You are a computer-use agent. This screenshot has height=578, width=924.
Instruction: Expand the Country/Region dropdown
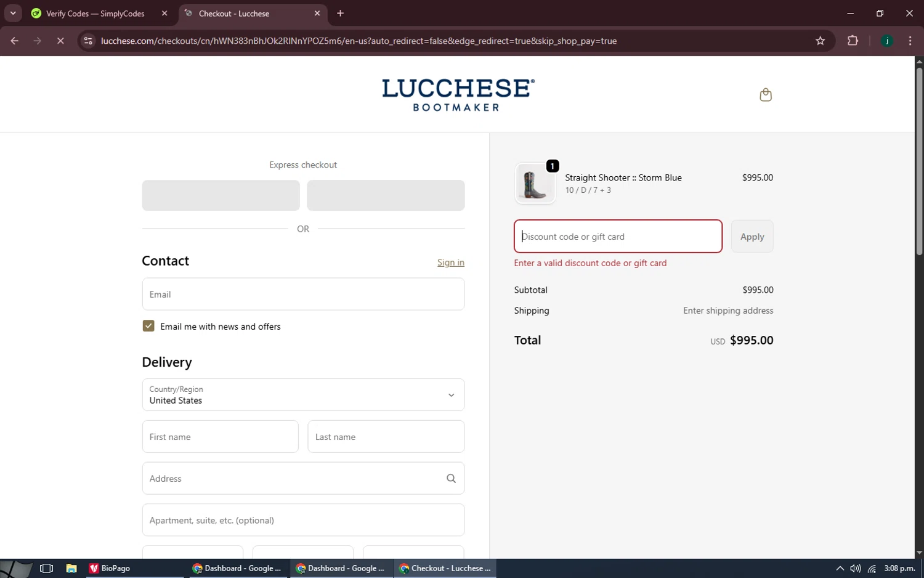(303, 395)
